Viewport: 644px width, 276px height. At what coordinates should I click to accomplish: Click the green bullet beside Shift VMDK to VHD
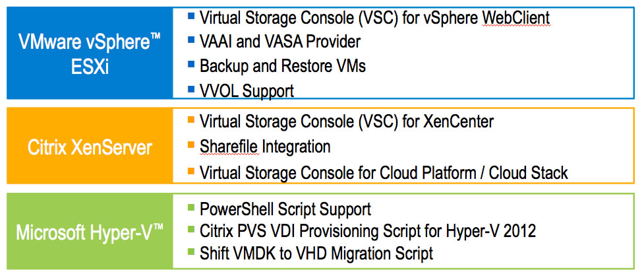click(190, 252)
